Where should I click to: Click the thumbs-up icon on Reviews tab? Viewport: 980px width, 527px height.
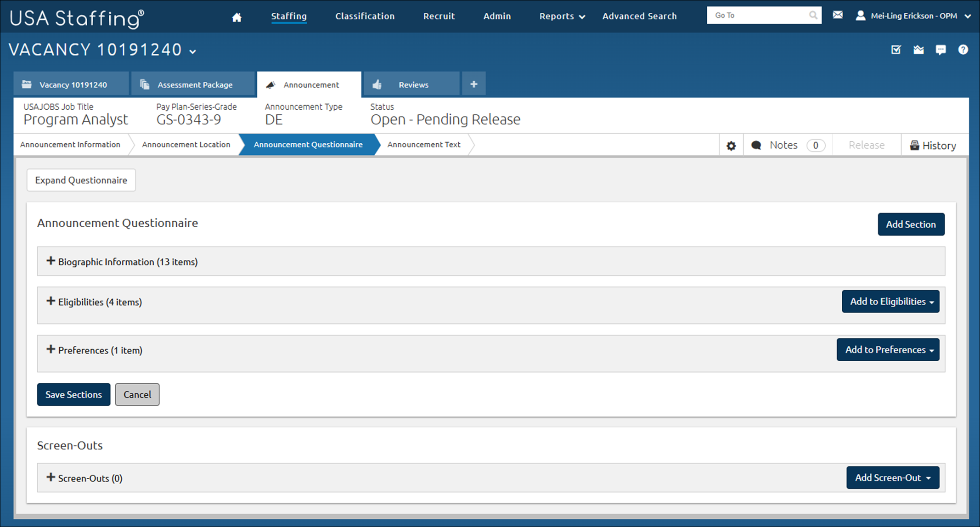coord(377,84)
